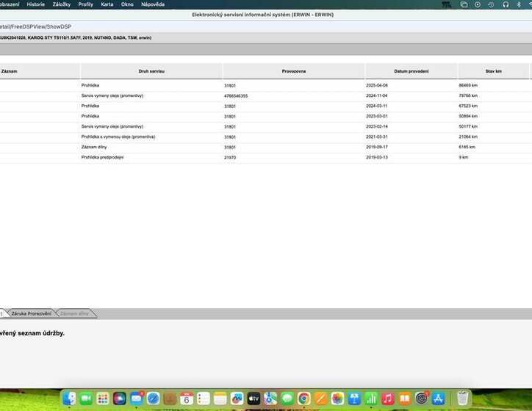Viewport: 532px width, 411px height.
Task: Open the Historie menu
Action: coord(35,4)
